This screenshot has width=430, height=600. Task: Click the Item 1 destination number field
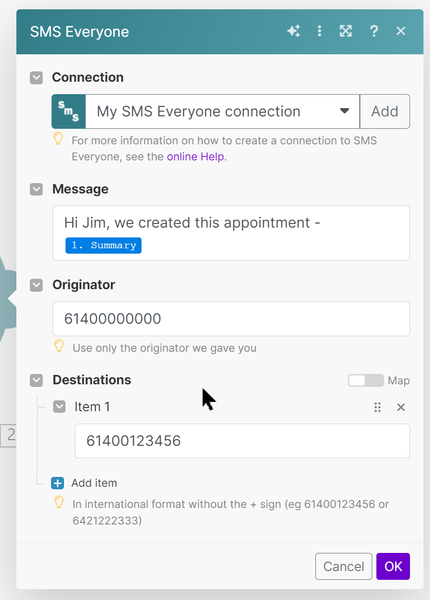(242, 441)
